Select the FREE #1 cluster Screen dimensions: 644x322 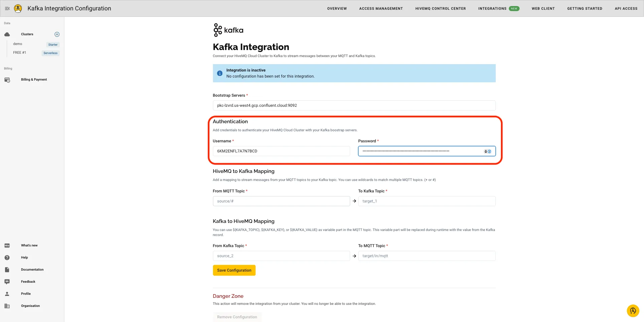[19, 53]
